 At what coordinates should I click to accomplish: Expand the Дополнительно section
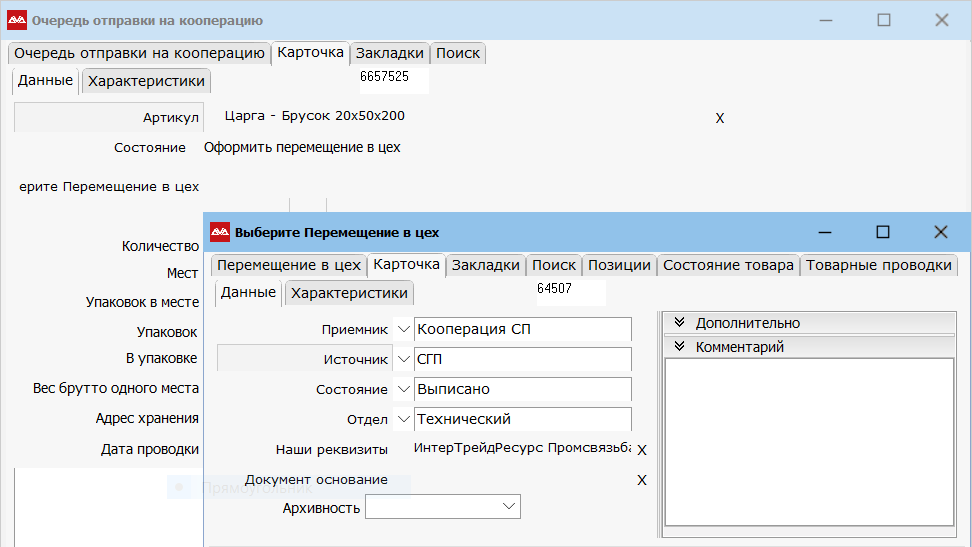[680, 322]
